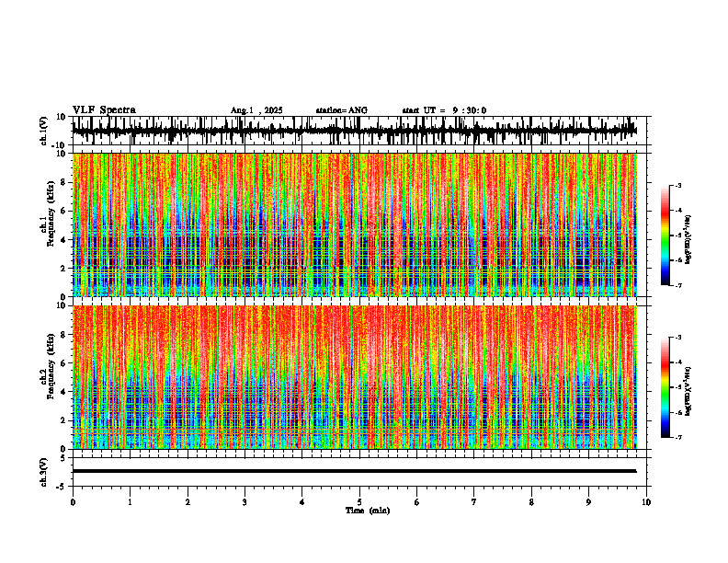This screenshot has height=563, width=728.
Task: Click the "-7" tick on ch.2 color bar
Action: coord(678,437)
